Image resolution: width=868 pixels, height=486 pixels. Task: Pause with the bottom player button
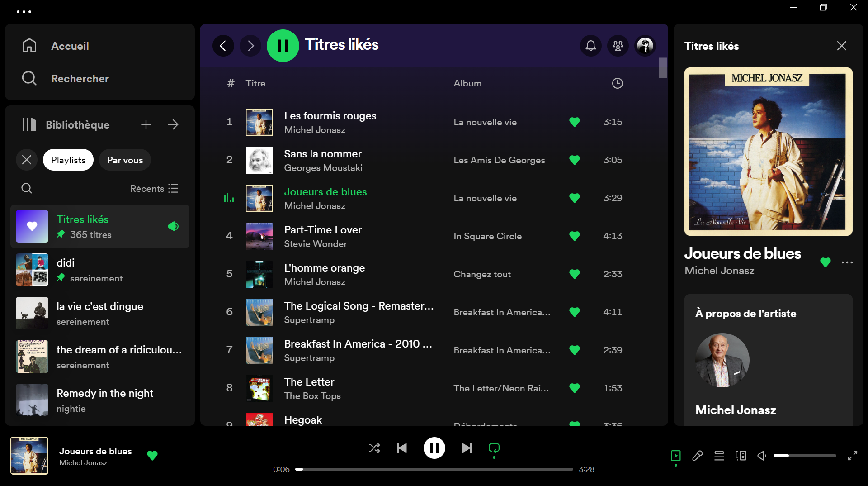tap(434, 448)
